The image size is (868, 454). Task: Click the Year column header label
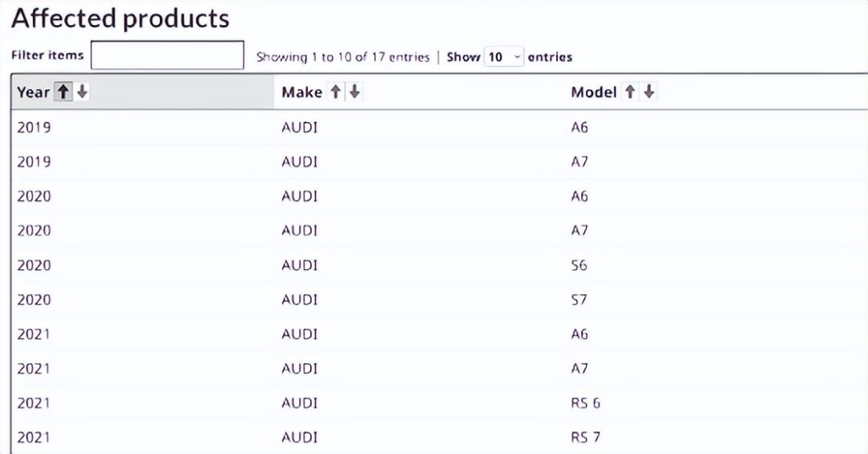pos(33,92)
